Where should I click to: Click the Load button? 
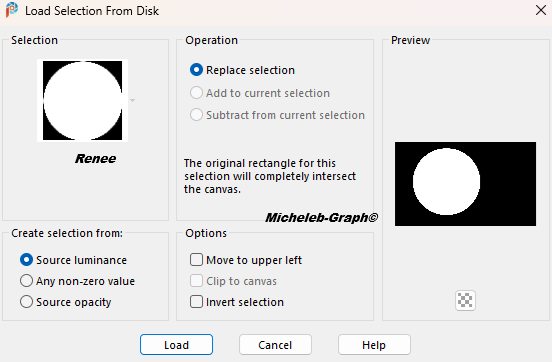(x=176, y=345)
